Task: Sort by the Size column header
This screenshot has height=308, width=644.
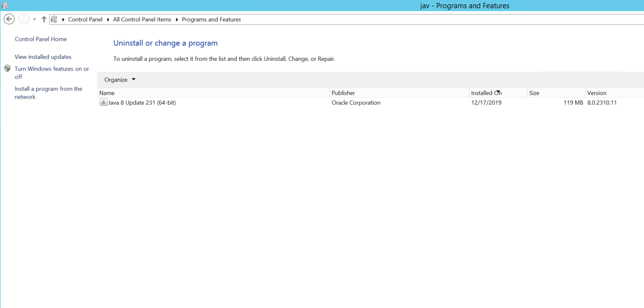Action: (x=556, y=93)
